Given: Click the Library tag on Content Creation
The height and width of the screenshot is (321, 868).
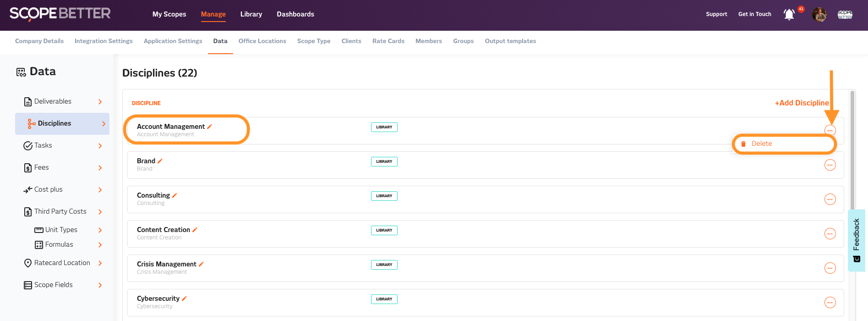Looking at the screenshot, I should pos(384,230).
